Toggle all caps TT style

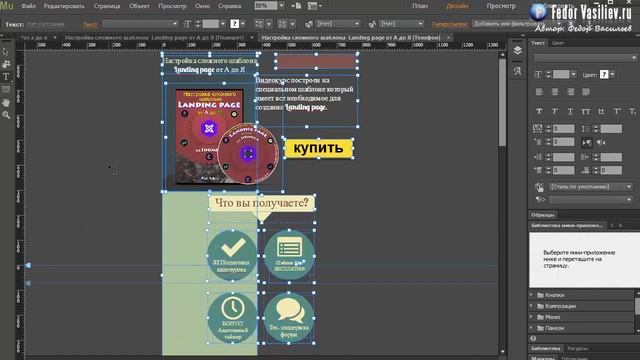pyautogui.click(x=585, y=111)
